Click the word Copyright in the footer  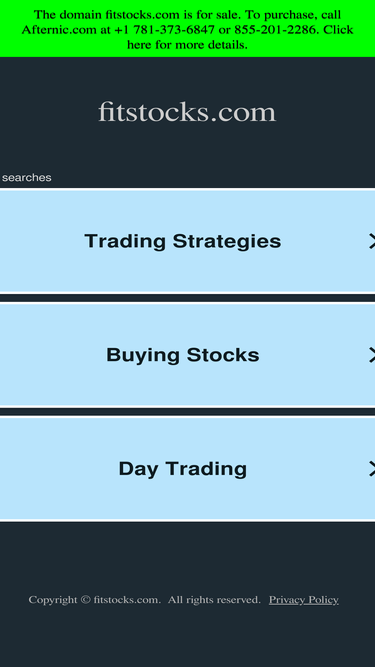tap(53, 600)
